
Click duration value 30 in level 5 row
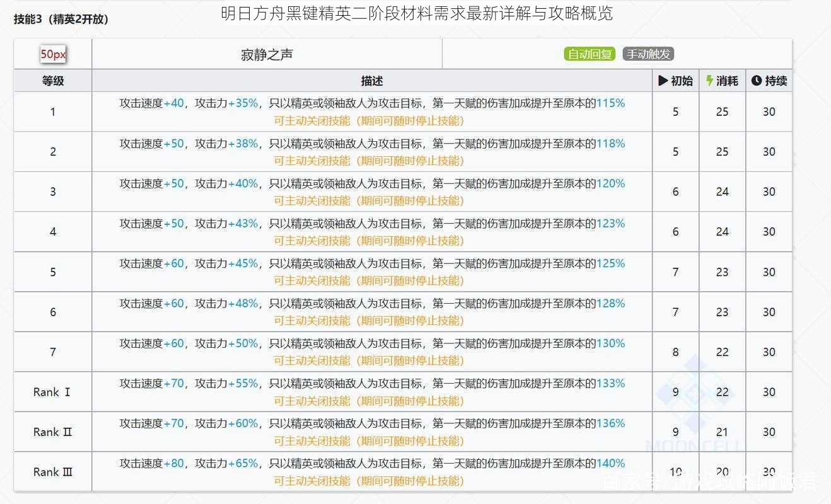pyautogui.click(x=769, y=272)
